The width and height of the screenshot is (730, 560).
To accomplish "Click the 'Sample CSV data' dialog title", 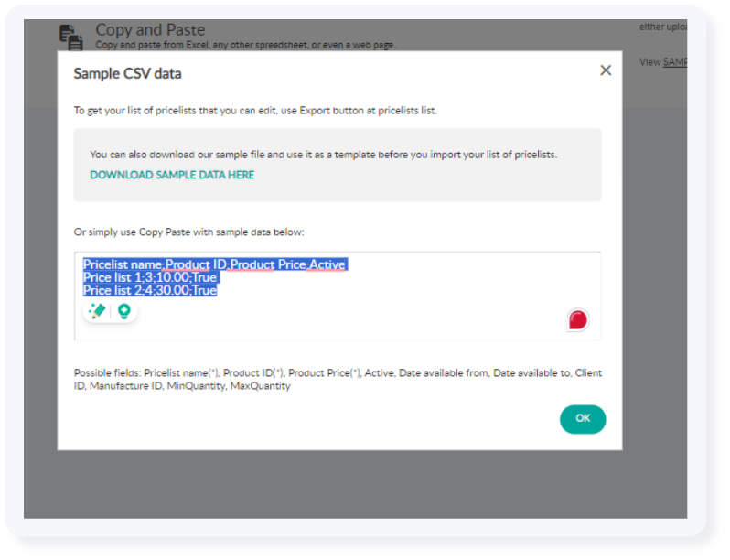I will 127,74.
